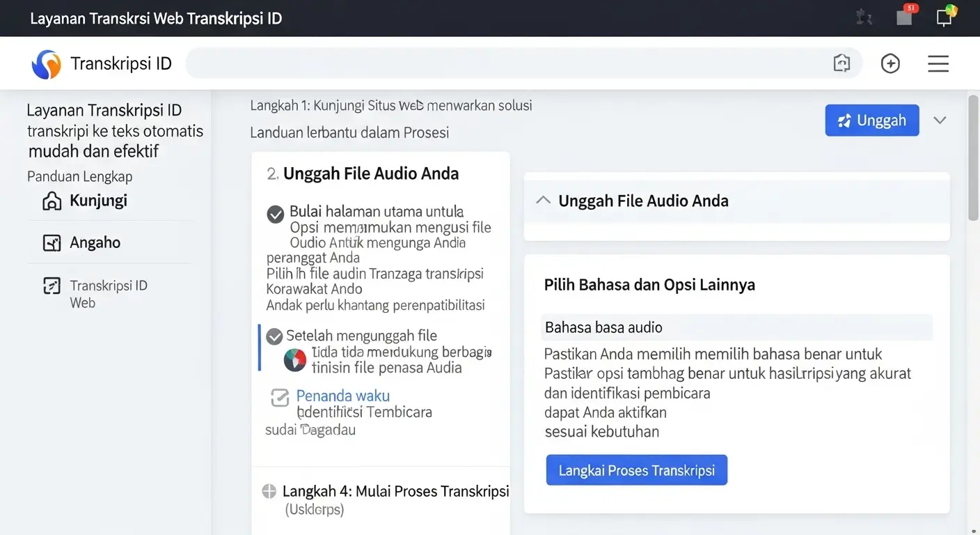Toggle the checkmark beside Setelah mengunggah file

tap(274, 336)
